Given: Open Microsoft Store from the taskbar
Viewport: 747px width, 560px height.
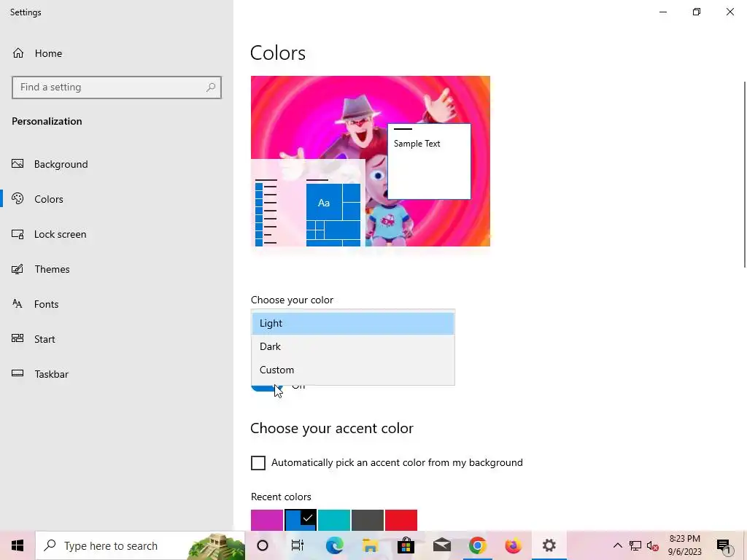Looking at the screenshot, I should click(x=406, y=545).
